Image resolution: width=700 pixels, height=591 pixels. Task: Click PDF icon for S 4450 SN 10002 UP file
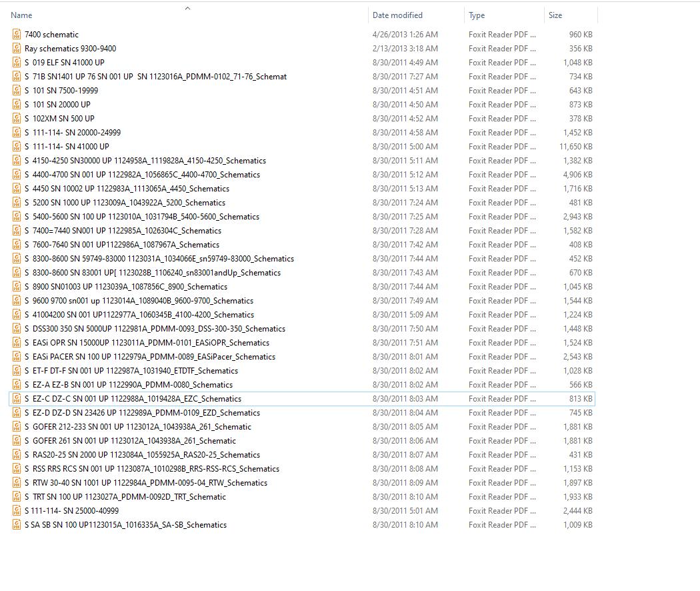pos(17,189)
